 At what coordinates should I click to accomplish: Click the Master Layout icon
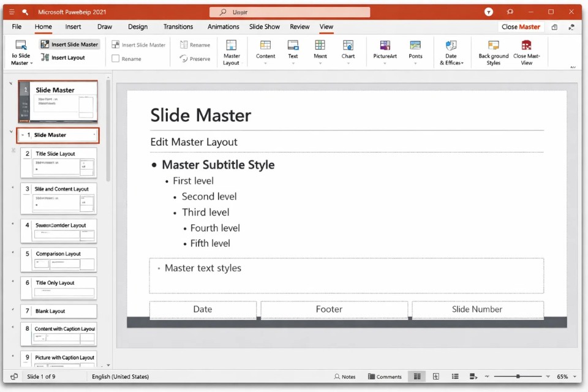coord(231,45)
